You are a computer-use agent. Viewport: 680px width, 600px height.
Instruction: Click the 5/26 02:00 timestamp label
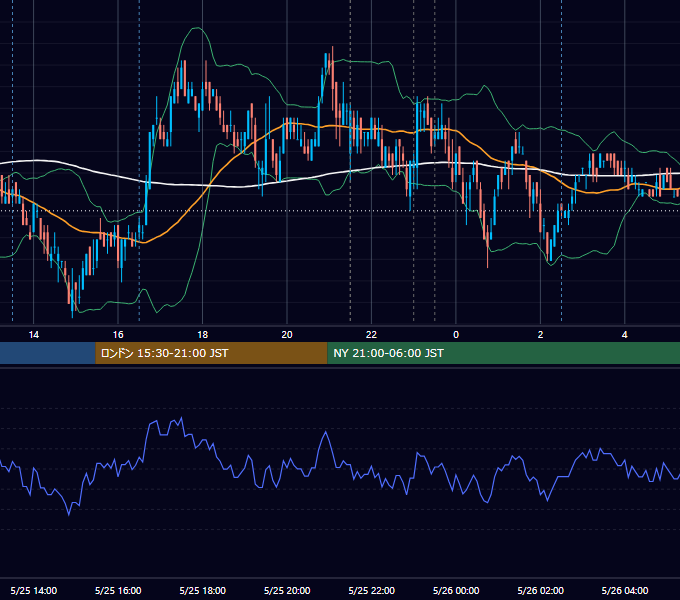(x=540, y=590)
